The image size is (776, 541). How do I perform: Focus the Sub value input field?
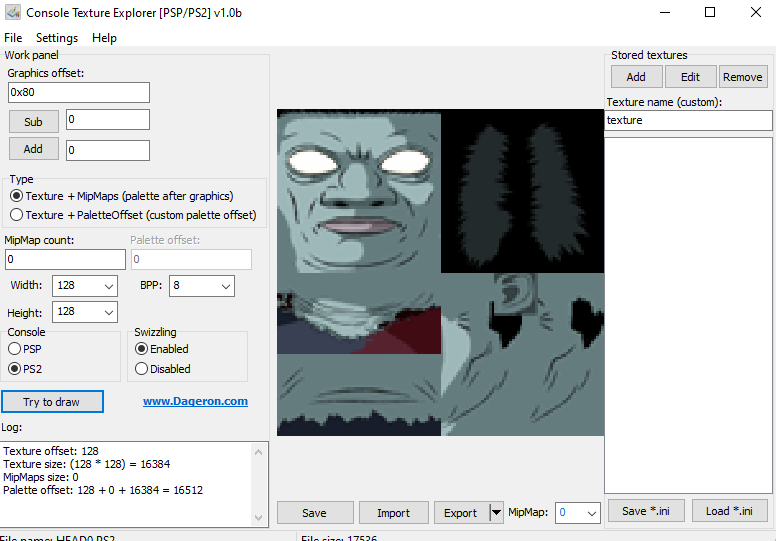(108, 120)
